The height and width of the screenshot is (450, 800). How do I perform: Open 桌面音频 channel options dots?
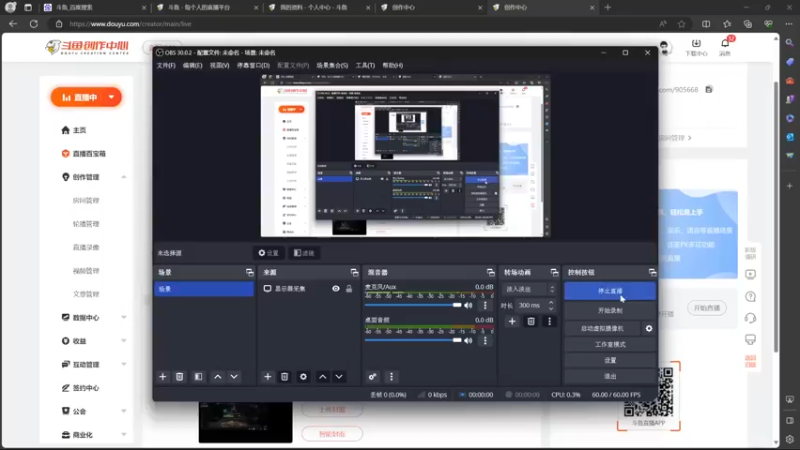(x=485, y=340)
